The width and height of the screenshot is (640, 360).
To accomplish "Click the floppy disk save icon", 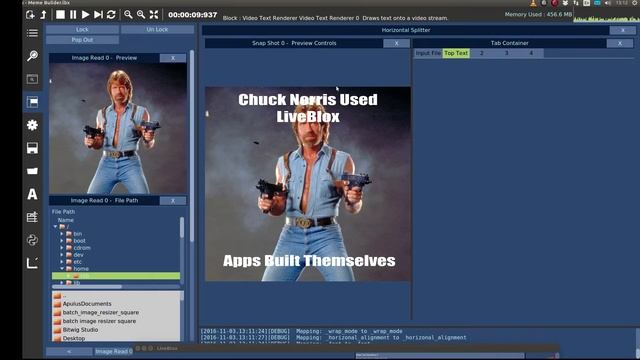I will (32, 148).
